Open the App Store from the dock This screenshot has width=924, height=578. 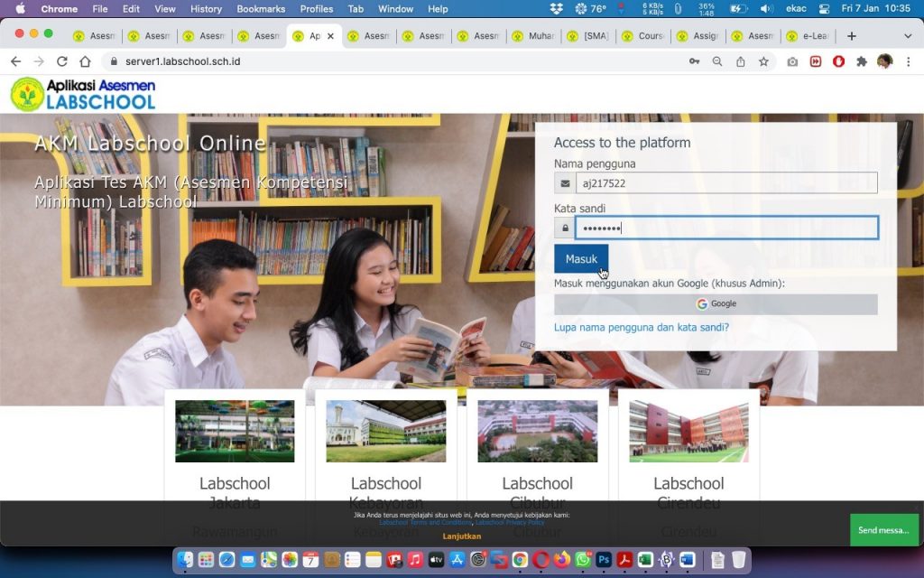[x=457, y=560]
